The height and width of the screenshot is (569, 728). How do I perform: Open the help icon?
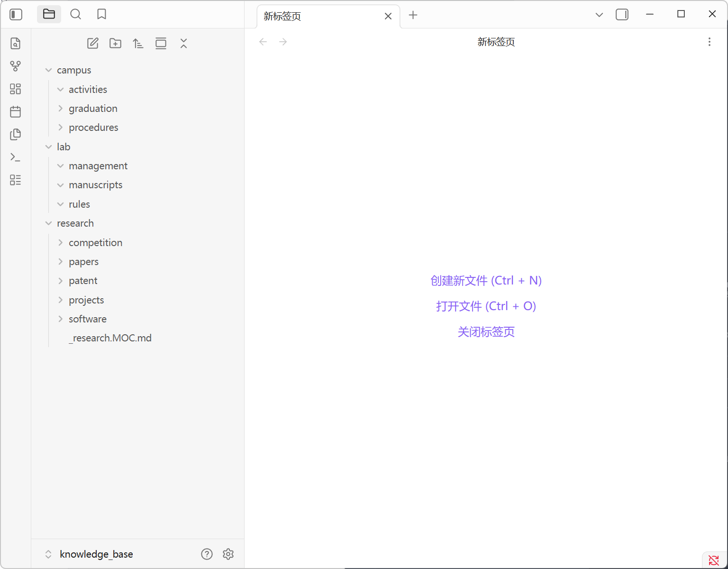[x=207, y=554]
